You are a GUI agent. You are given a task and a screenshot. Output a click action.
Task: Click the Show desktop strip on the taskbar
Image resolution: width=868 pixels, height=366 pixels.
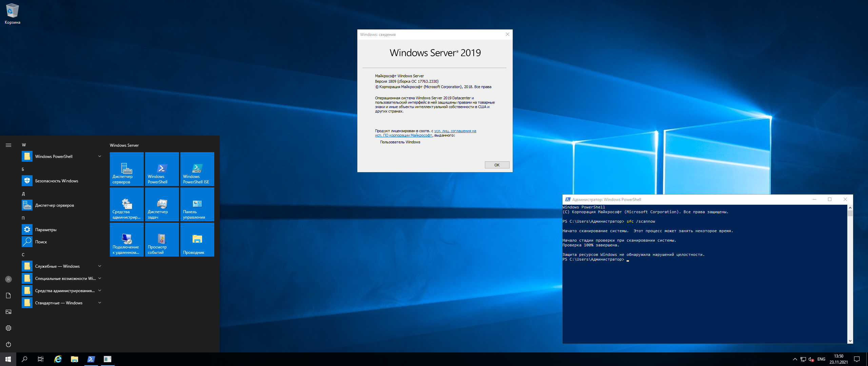click(867, 359)
